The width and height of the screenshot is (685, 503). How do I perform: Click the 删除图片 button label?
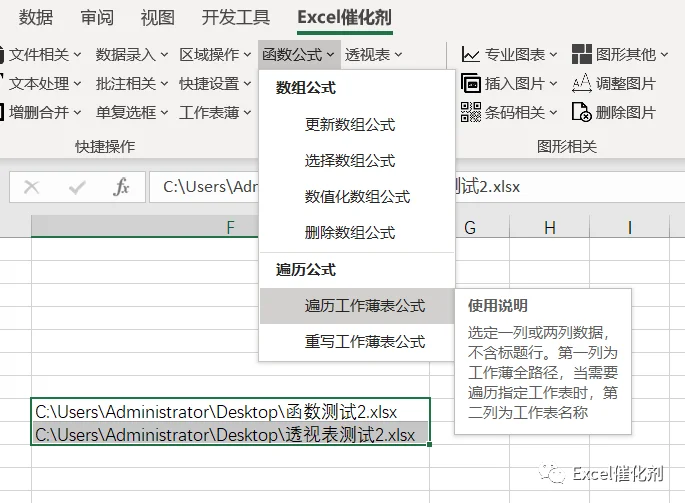tap(626, 112)
